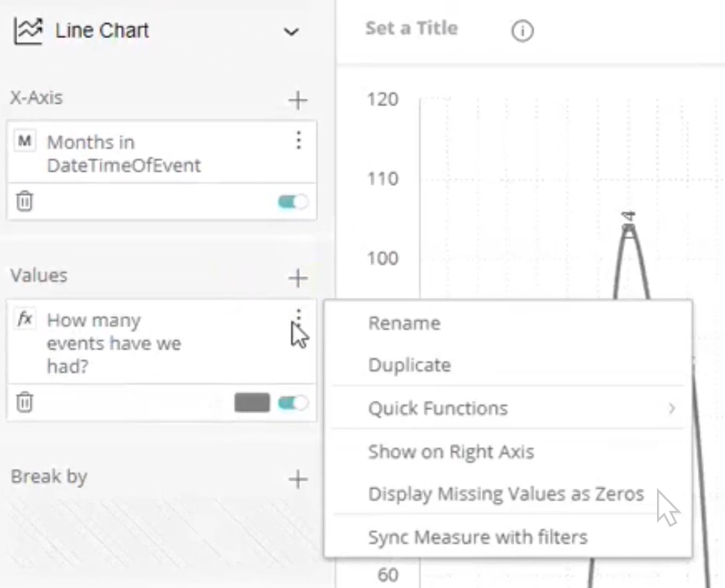Delete the Months in DateTimeOfEvent item
The width and height of the screenshot is (725, 588).
pos(25,201)
